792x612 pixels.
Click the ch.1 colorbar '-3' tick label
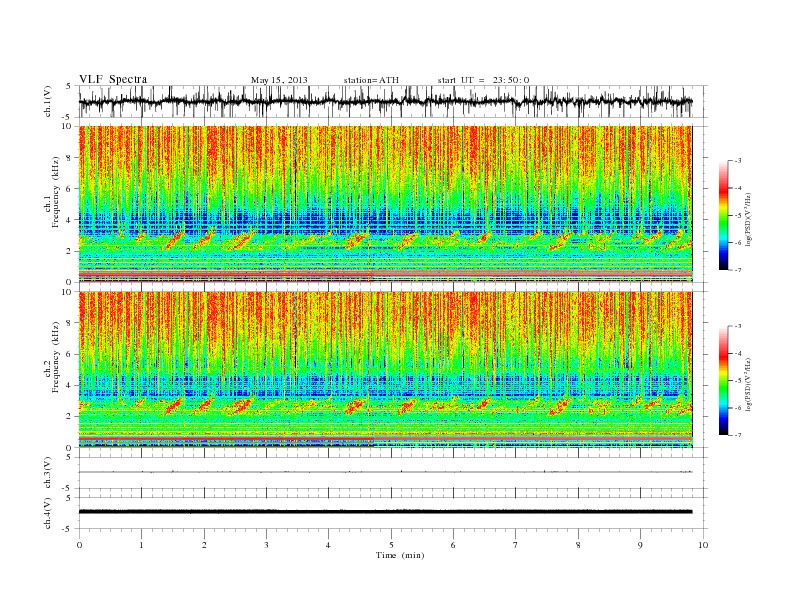[738, 161]
